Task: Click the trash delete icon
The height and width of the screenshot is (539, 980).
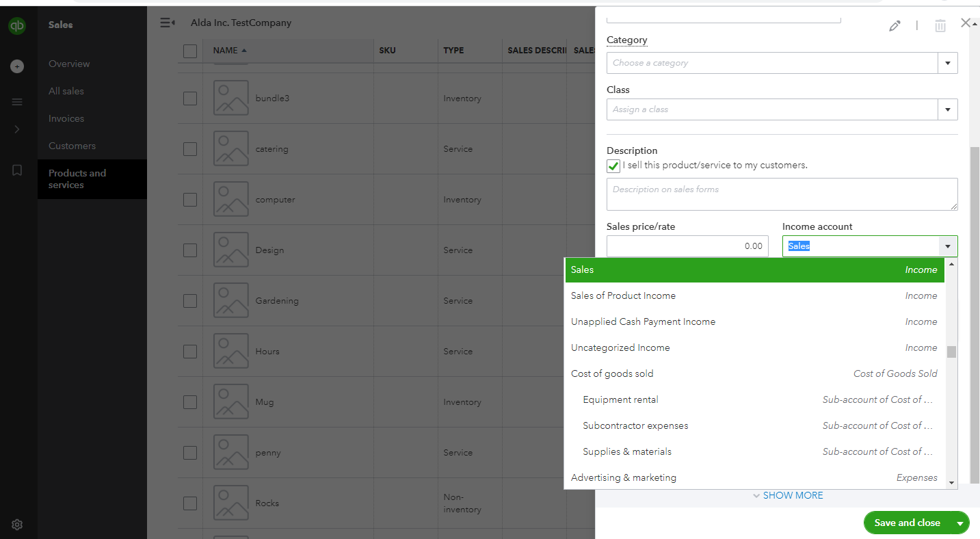Action: coord(940,26)
